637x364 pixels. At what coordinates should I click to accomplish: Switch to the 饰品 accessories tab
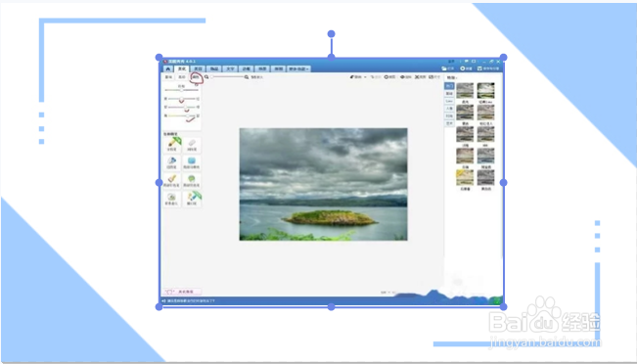tap(214, 69)
